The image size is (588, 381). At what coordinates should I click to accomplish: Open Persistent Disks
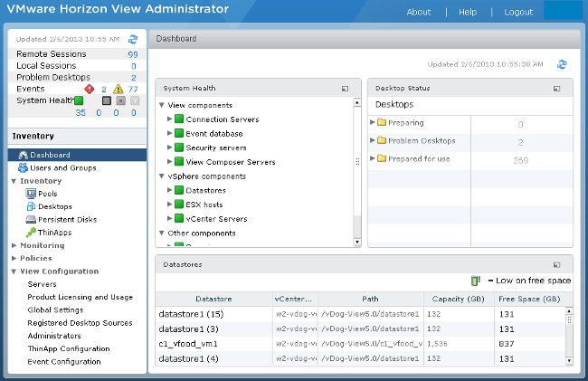pos(67,219)
